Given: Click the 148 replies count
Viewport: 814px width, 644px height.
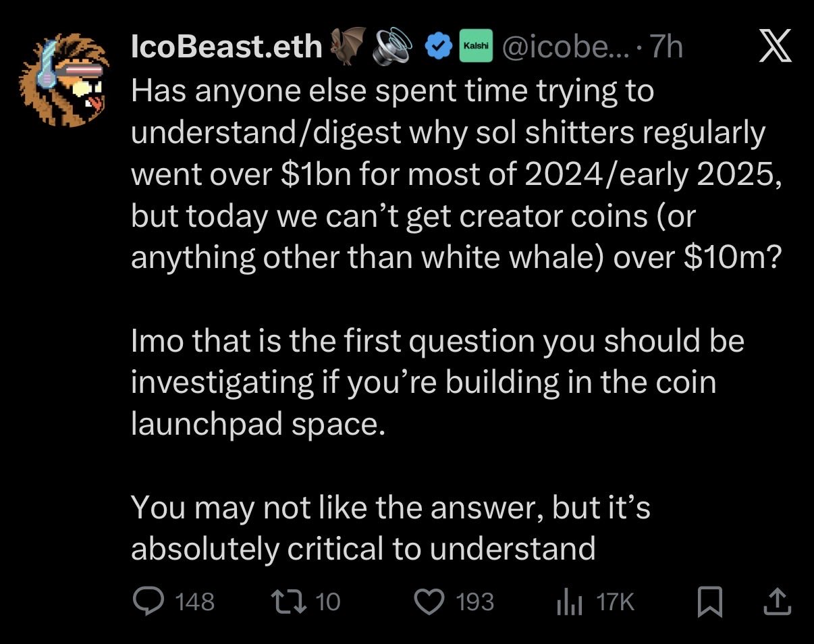Looking at the screenshot, I should (x=194, y=600).
